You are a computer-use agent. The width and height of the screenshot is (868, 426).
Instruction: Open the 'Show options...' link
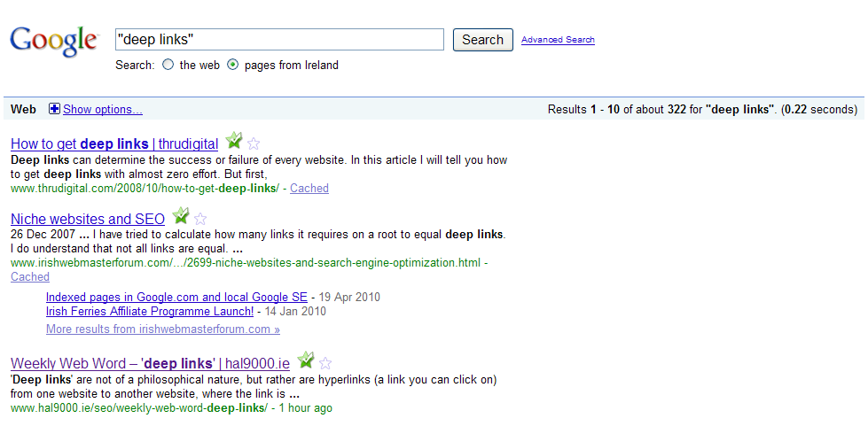(103, 110)
